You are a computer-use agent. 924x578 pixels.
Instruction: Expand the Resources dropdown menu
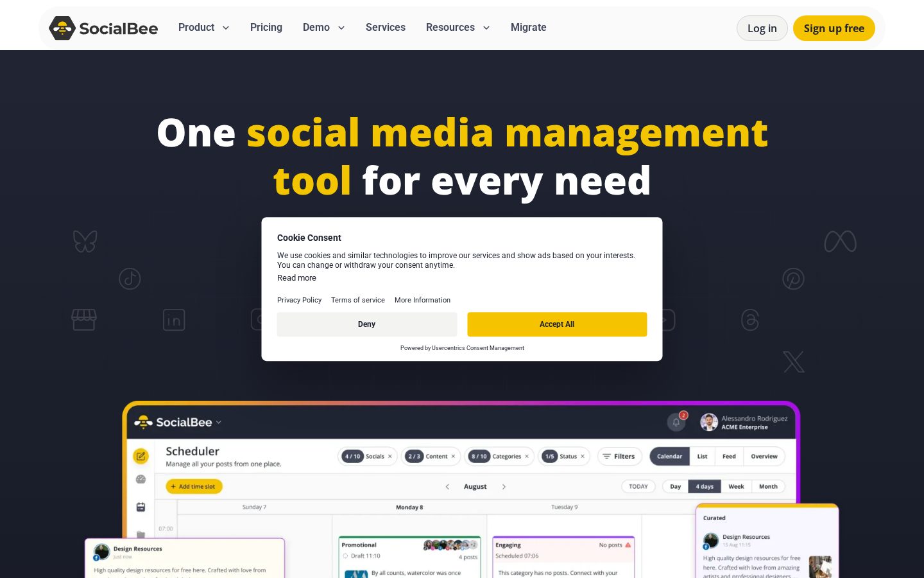pyautogui.click(x=458, y=28)
